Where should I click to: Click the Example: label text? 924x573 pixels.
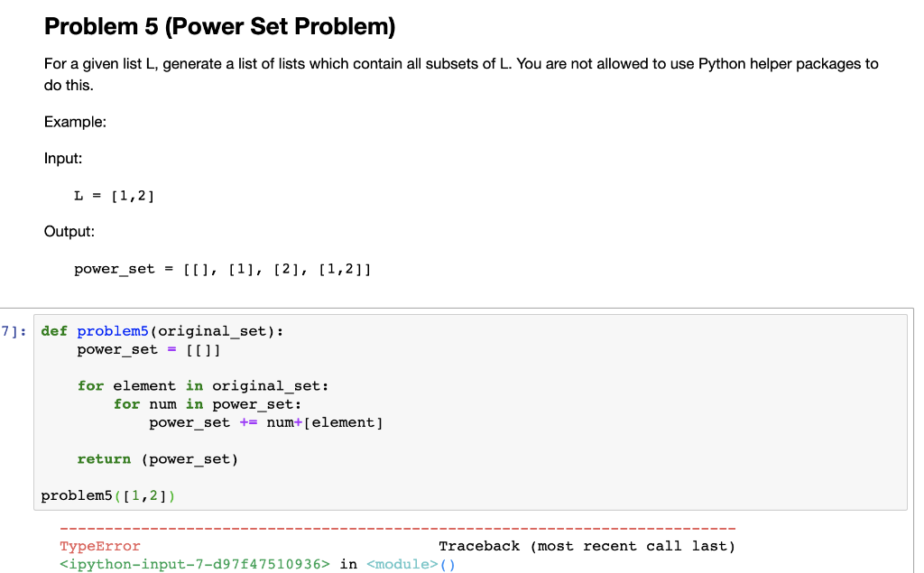[x=75, y=121]
